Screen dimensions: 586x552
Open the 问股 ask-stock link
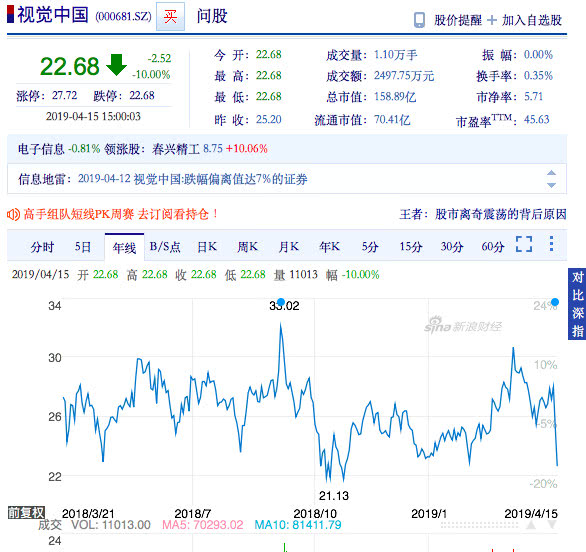pos(212,16)
